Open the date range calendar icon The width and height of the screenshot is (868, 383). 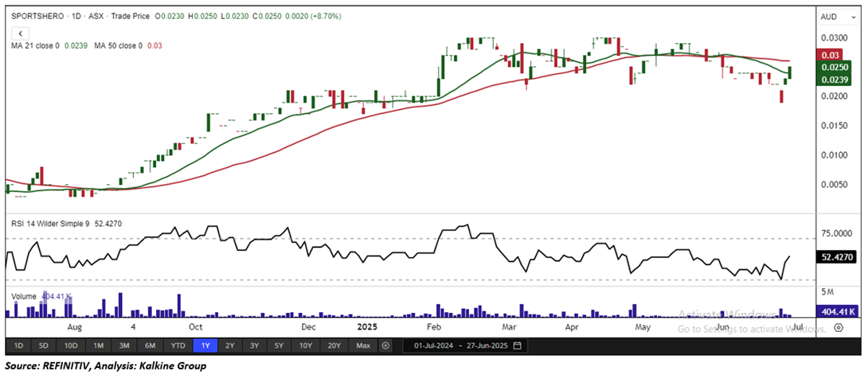click(517, 346)
